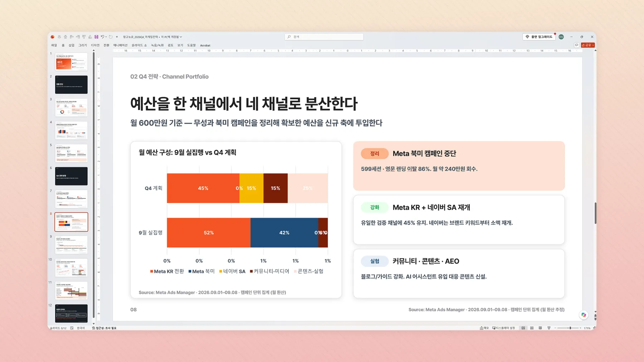The image size is (644, 362).
Task: Click the 플랜 업그레이드 button
Action: click(x=539, y=37)
